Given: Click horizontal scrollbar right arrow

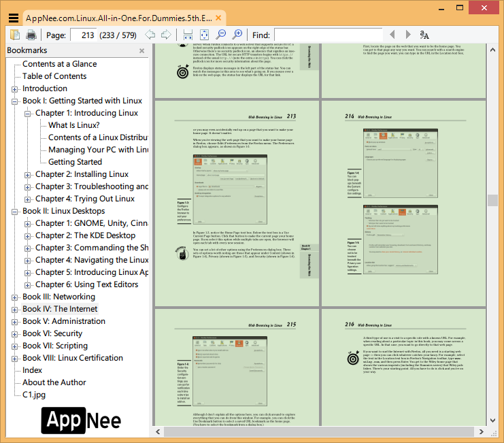Looking at the screenshot, I should point(481,431).
